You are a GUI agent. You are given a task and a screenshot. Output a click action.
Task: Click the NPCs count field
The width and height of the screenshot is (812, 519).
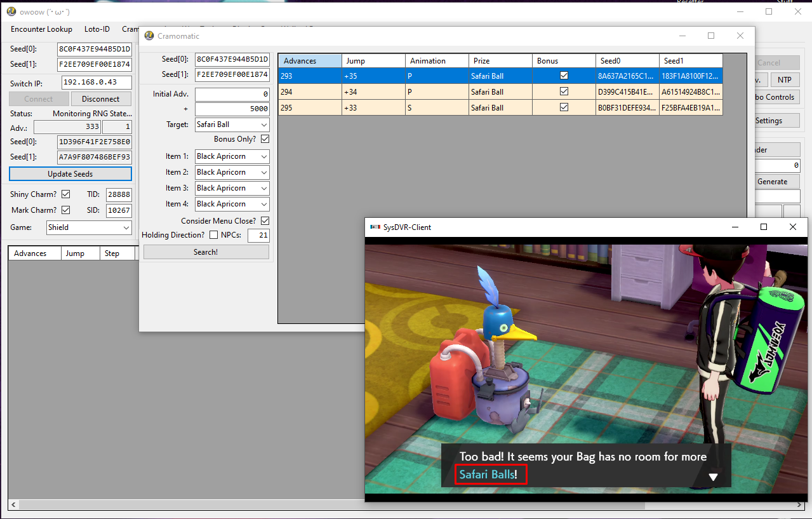point(258,236)
